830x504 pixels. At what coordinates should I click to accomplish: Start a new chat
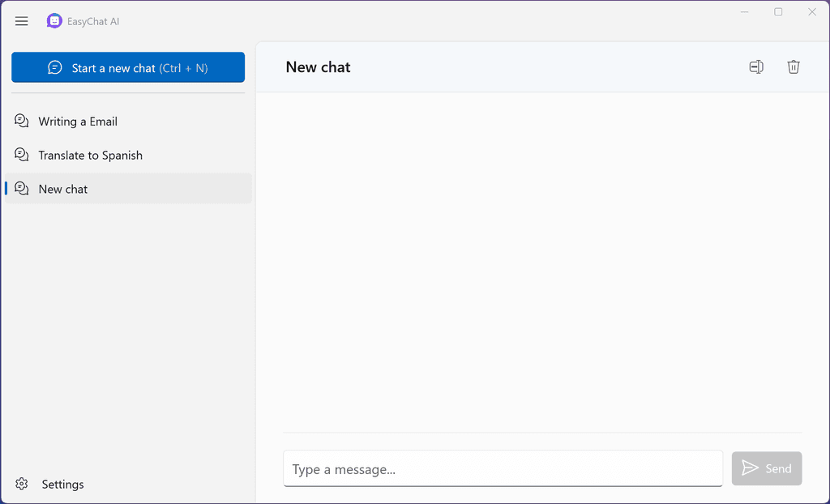click(x=127, y=67)
